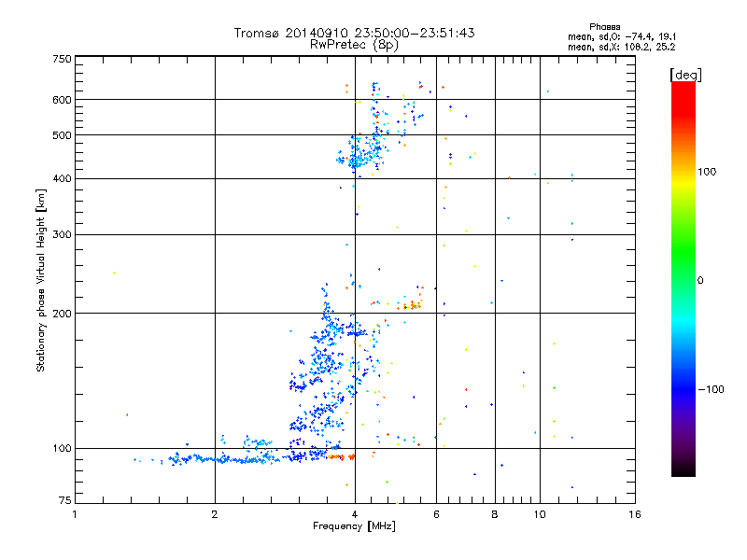This screenshot has height=560, width=747.
Task: Click the y-axis tick label '75'
Action: pos(65,500)
